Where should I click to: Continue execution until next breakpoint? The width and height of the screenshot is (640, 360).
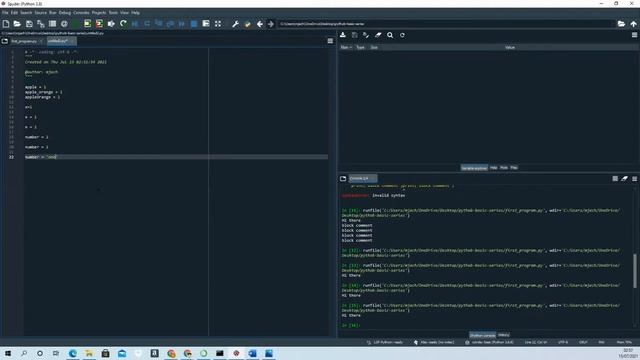182,24
